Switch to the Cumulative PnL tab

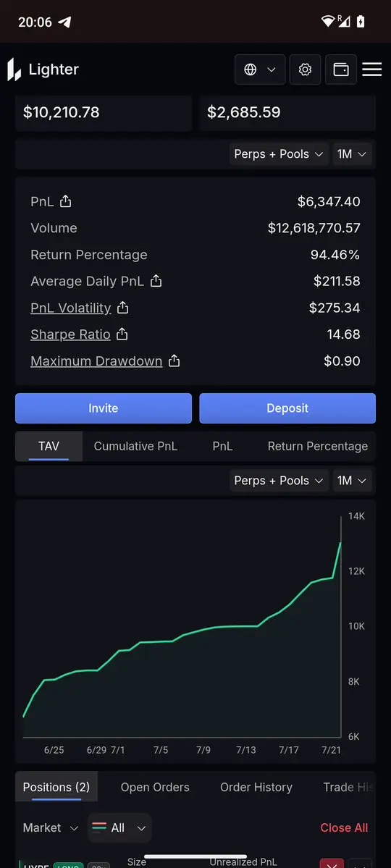click(135, 446)
